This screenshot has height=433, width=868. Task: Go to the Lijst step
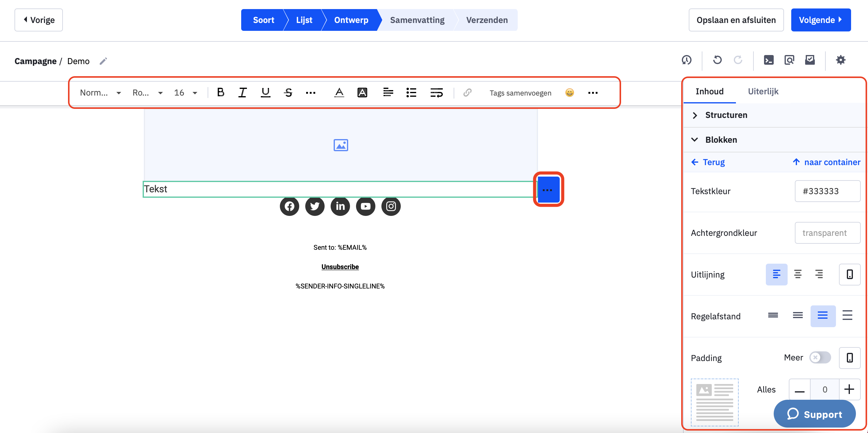[304, 20]
